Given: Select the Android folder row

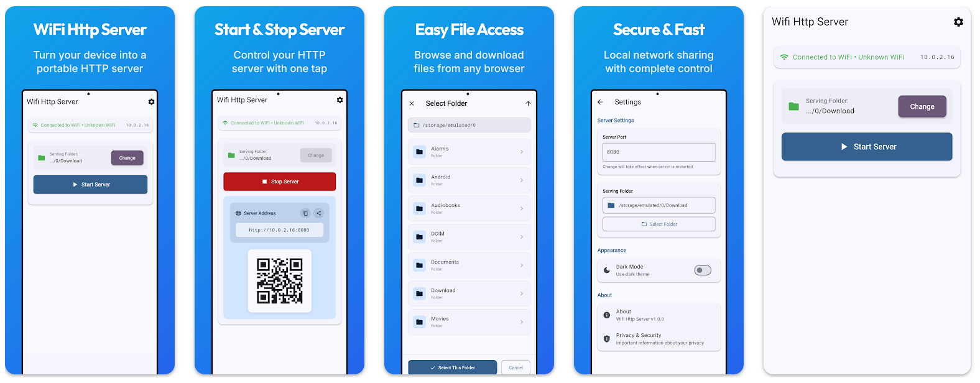Looking at the screenshot, I should [x=469, y=180].
